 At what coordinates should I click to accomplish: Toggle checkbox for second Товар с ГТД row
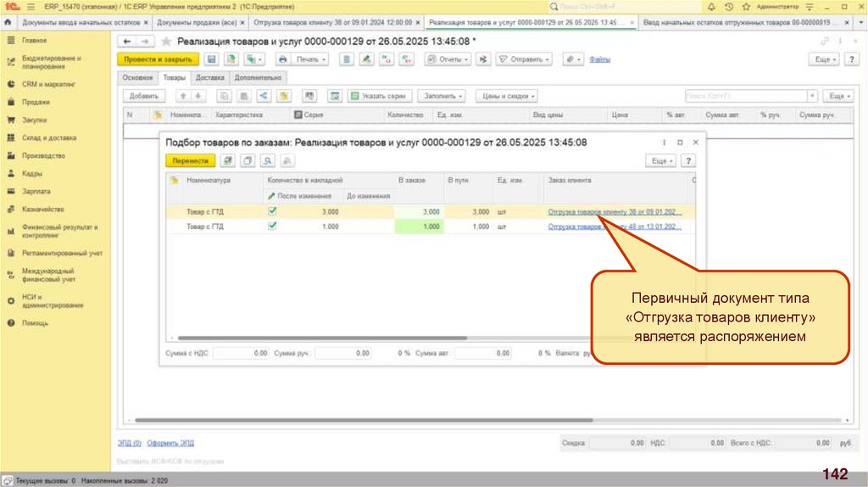pyautogui.click(x=272, y=227)
